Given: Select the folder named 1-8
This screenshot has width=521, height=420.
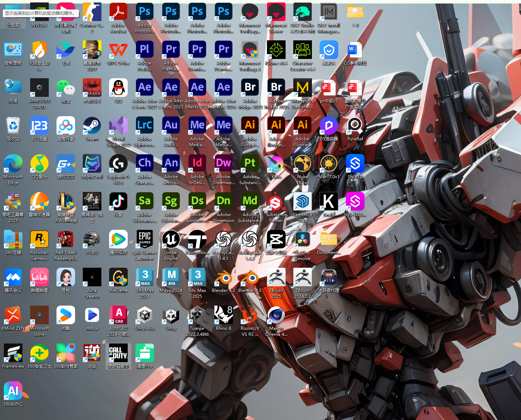Looking at the screenshot, I should 355,16.
